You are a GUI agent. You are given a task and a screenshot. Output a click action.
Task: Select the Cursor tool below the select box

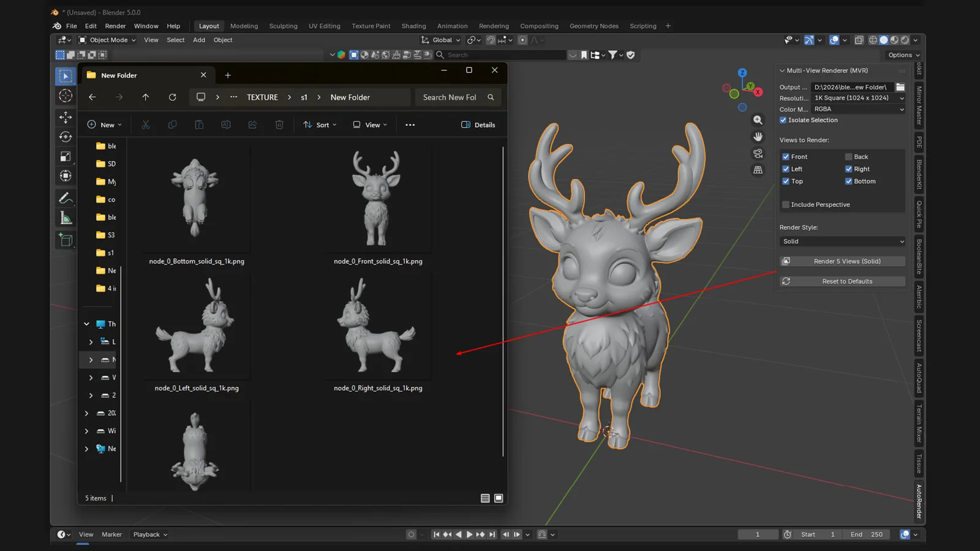tap(65, 96)
